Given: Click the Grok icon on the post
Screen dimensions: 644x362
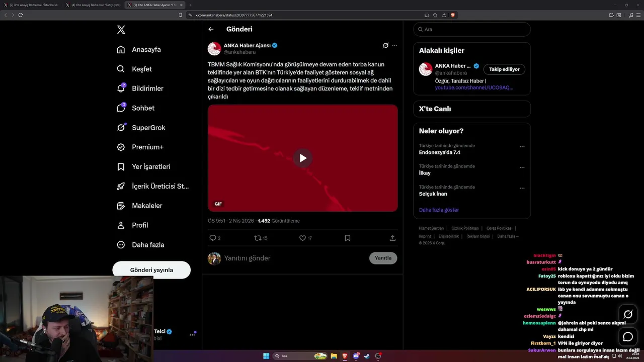Looking at the screenshot, I should pyautogui.click(x=385, y=45).
